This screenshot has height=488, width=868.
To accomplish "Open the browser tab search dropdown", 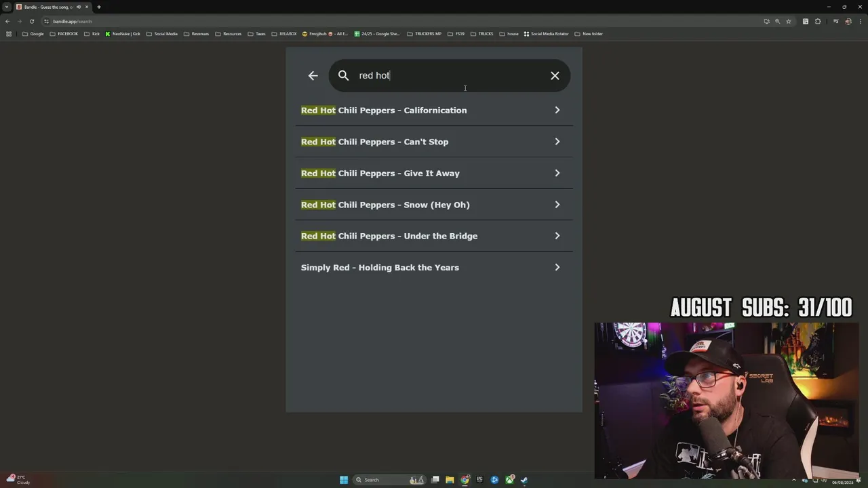I will pyautogui.click(x=7, y=7).
